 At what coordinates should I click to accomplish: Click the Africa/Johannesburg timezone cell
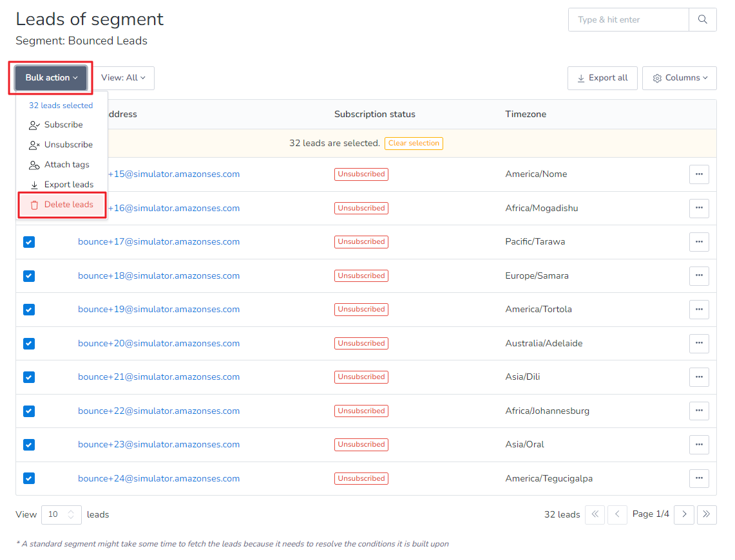pos(547,411)
